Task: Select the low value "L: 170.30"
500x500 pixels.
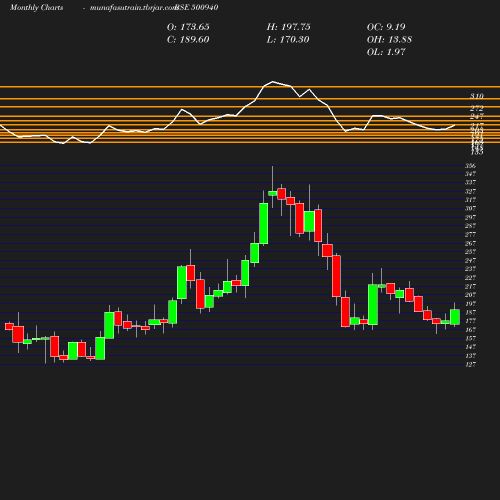Action: pos(288,40)
